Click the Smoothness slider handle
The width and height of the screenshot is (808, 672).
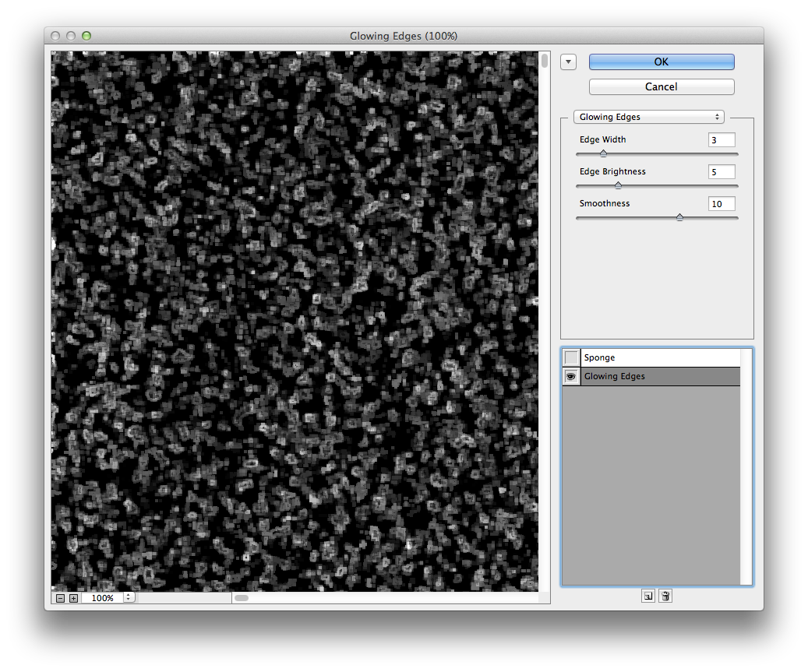point(679,217)
